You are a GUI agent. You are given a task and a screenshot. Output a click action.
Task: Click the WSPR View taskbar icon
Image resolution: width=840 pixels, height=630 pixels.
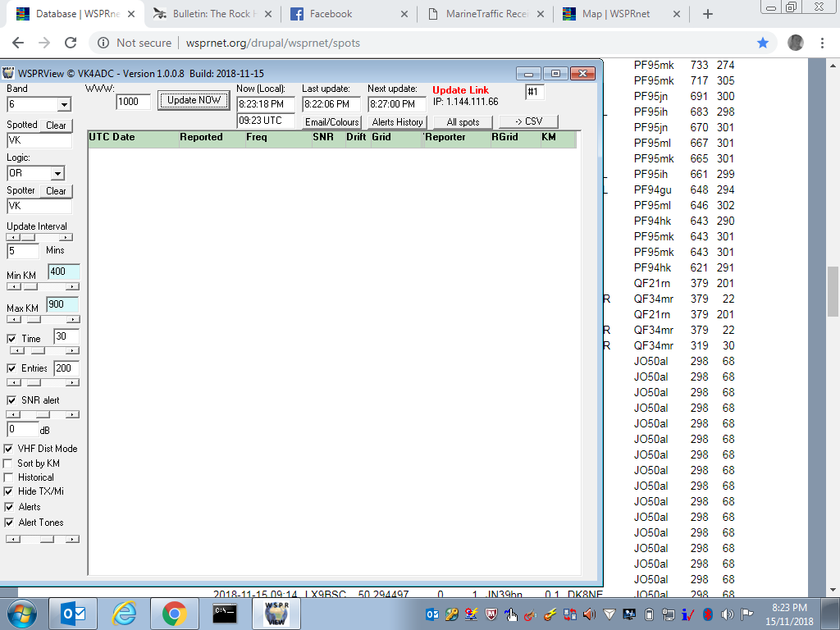[276, 613]
